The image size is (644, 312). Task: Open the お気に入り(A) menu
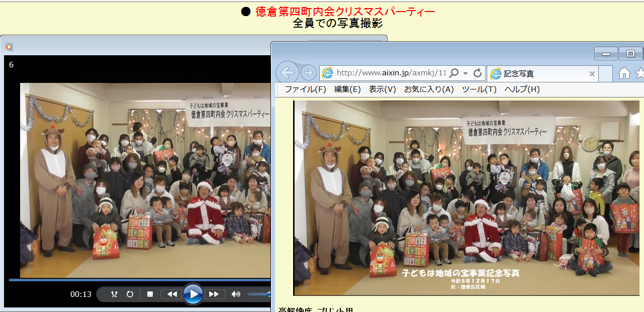click(429, 89)
